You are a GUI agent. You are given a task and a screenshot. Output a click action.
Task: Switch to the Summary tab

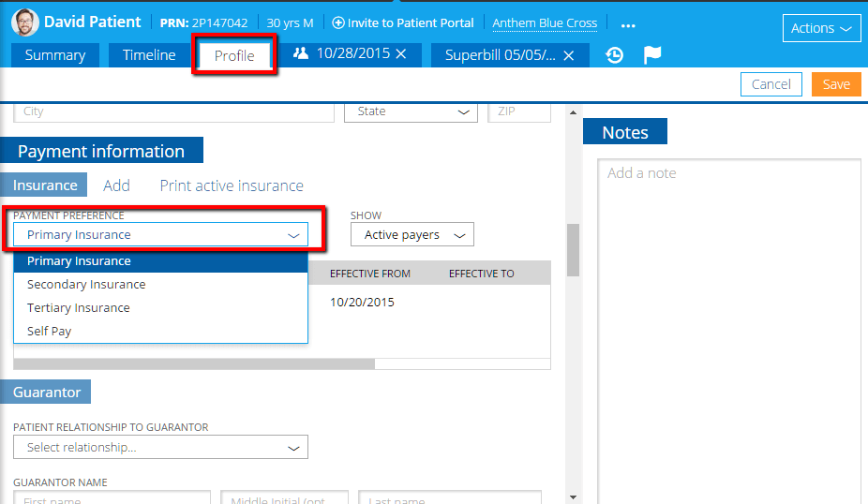tap(55, 55)
